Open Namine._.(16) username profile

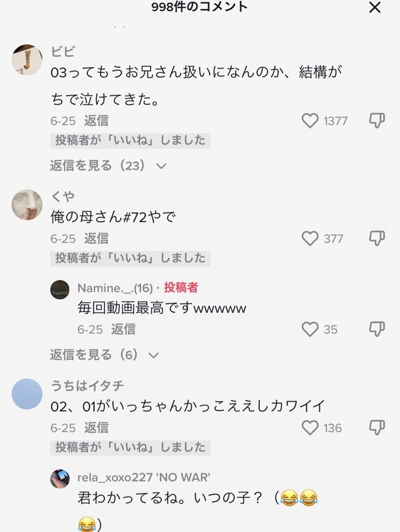click(x=115, y=288)
